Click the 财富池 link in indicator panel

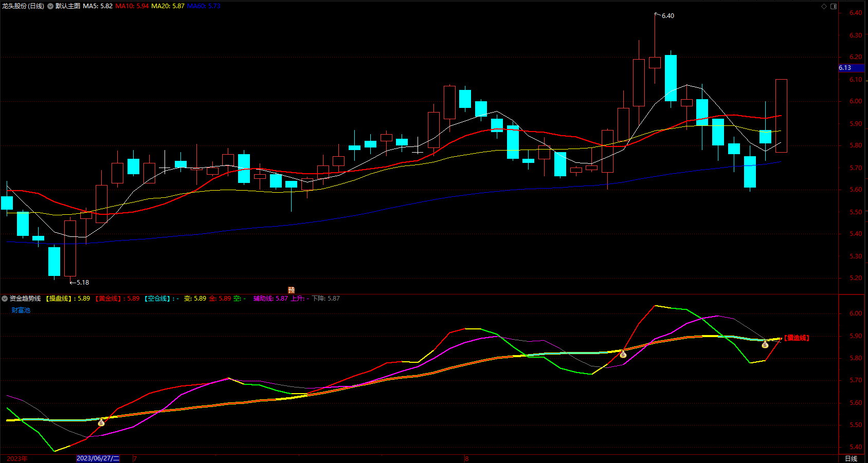point(21,310)
